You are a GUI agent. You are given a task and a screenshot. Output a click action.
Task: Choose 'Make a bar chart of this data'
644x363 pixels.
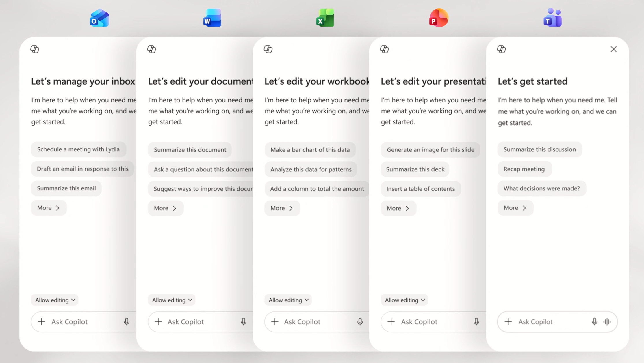click(310, 150)
